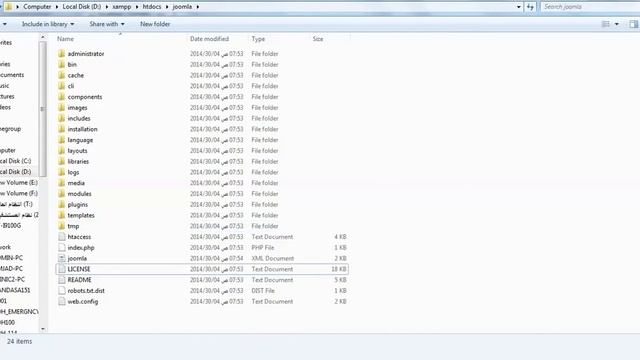
Task: Select the tmp folder icon
Action: (62, 226)
